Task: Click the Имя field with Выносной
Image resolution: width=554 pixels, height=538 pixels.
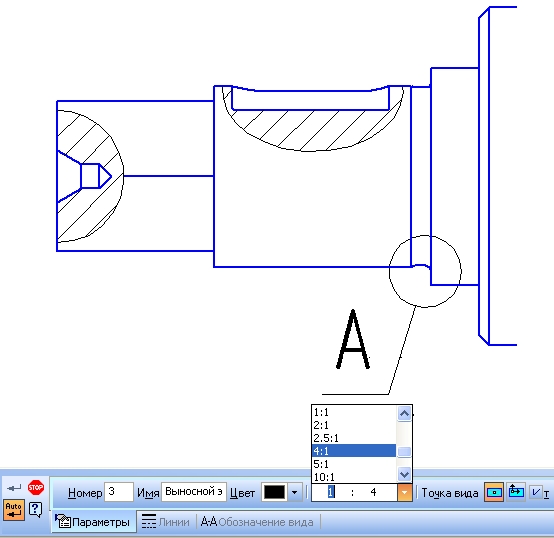Action: point(194,492)
